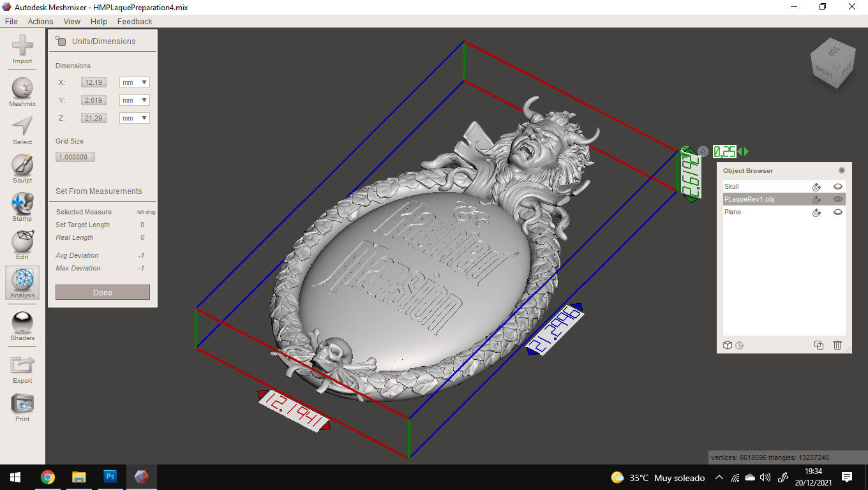
Task: Open the Shaders panel
Action: [22, 326]
